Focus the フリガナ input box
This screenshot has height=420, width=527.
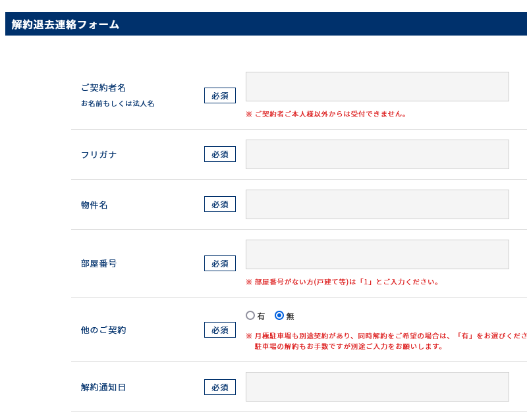[x=377, y=154]
